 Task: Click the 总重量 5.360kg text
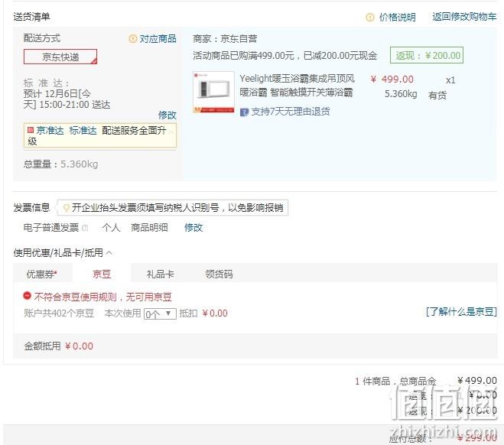click(60, 164)
